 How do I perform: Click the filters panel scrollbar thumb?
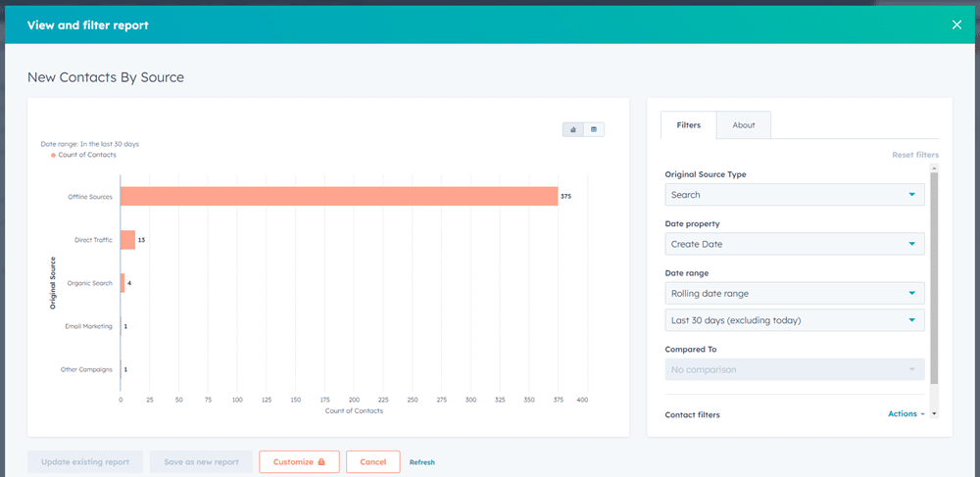[x=934, y=278]
